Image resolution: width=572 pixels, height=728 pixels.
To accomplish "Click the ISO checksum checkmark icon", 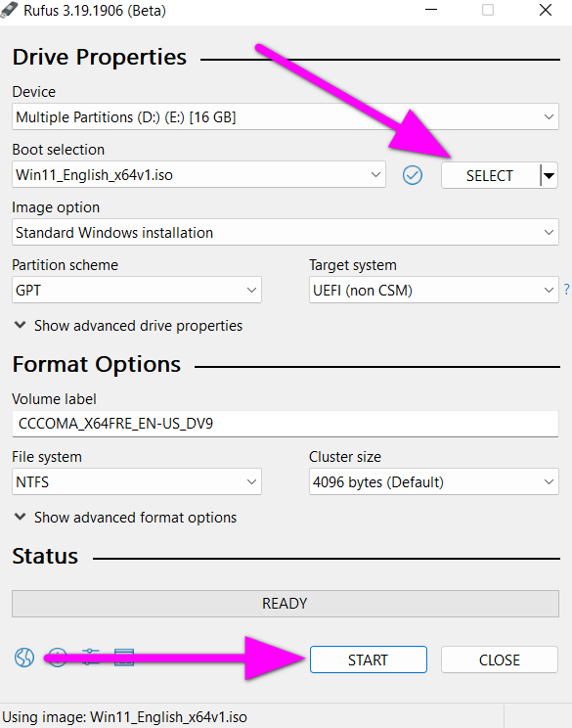I will 412,175.
